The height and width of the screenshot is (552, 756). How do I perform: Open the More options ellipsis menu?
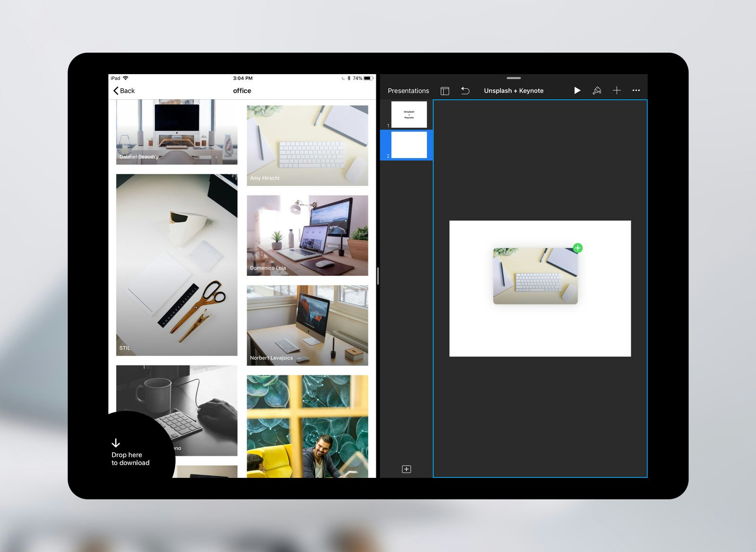coord(636,90)
